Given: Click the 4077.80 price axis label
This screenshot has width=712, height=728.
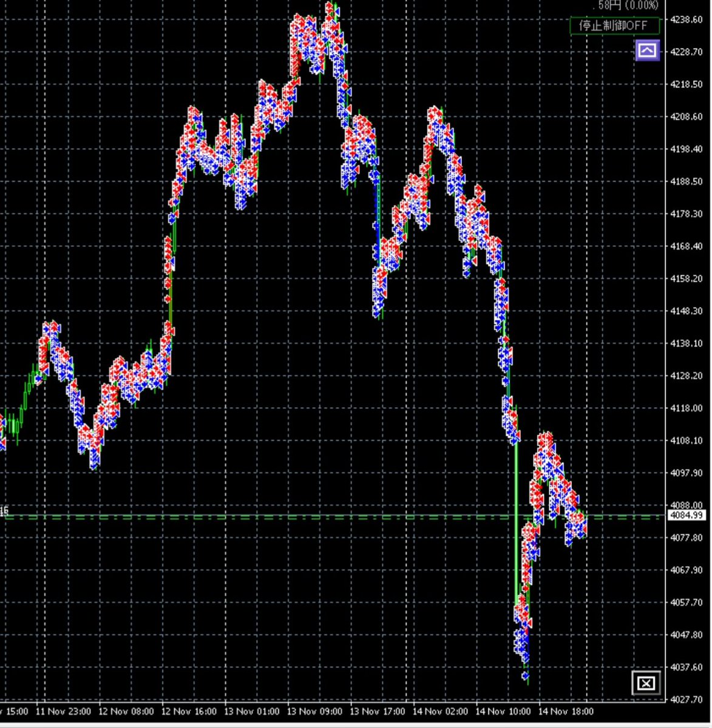Looking at the screenshot, I should [x=687, y=538].
